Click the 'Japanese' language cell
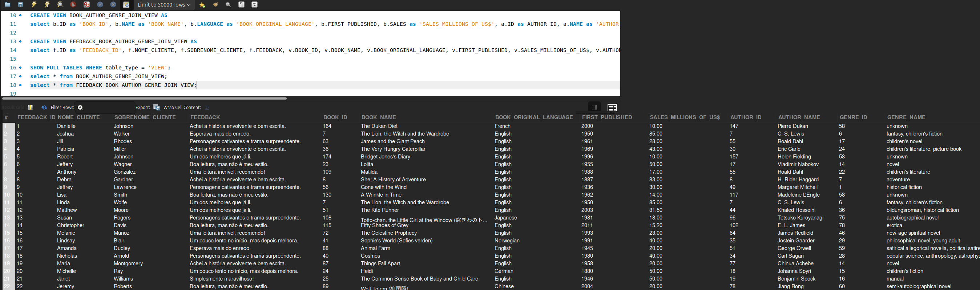This screenshot has height=290, width=980. coord(505,218)
